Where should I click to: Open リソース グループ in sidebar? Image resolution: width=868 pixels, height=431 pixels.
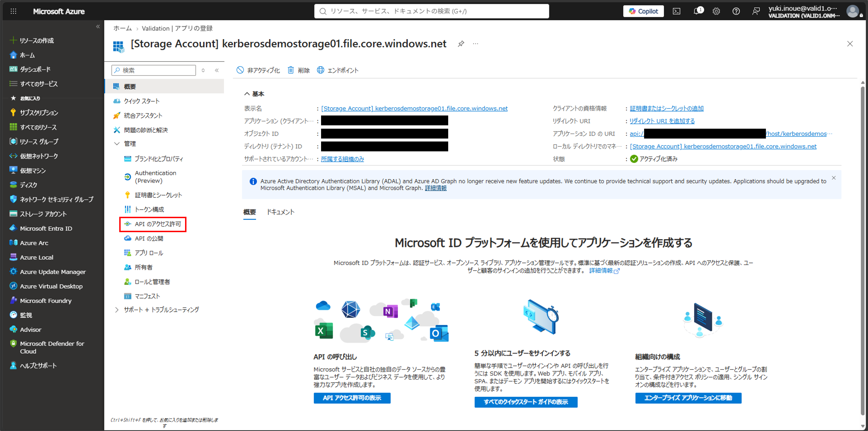[34, 141]
